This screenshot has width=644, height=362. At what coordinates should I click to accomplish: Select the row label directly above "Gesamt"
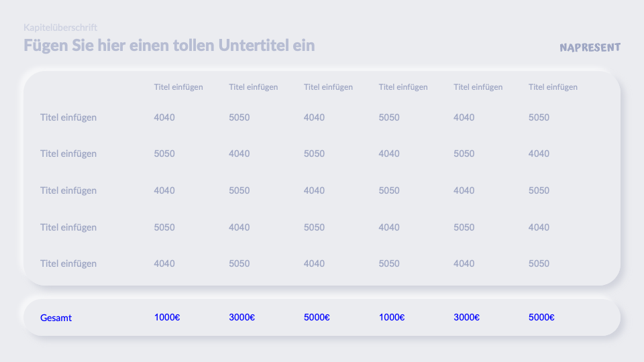tap(68, 263)
